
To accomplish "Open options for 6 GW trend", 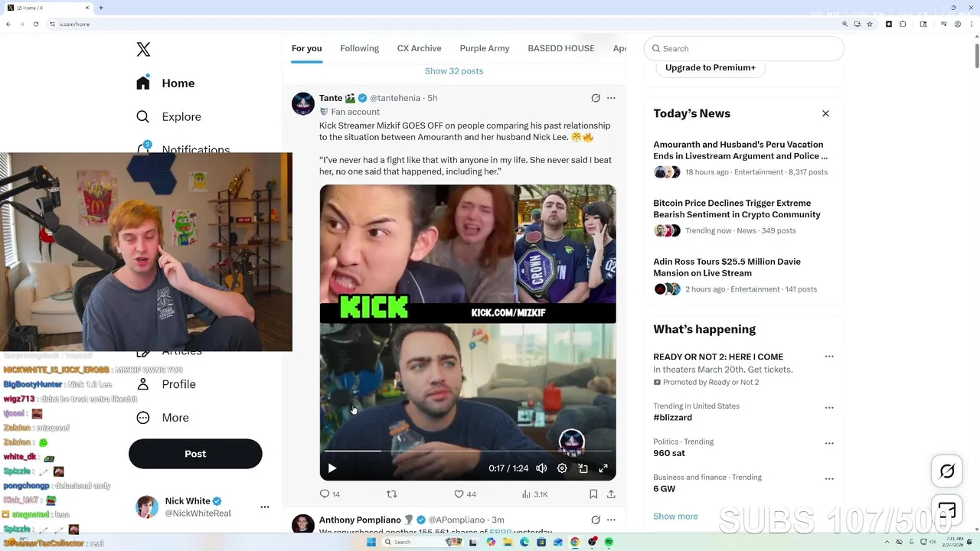I will click(x=829, y=479).
